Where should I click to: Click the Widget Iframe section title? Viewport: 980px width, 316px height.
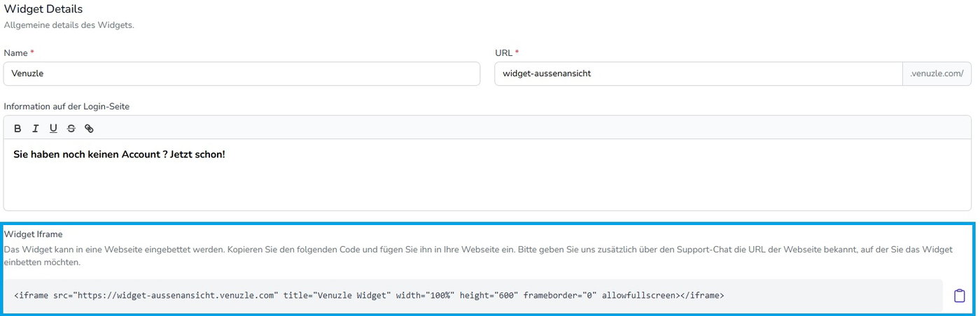tap(34, 234)
